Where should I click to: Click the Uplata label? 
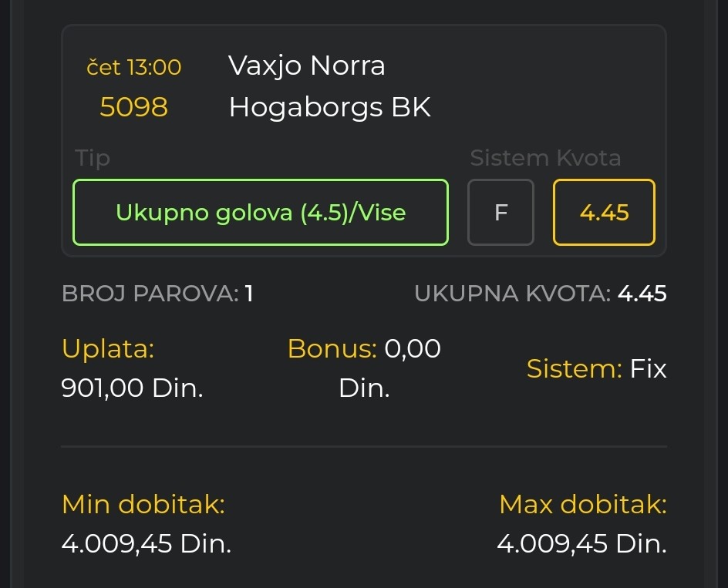tap(108, 349)
